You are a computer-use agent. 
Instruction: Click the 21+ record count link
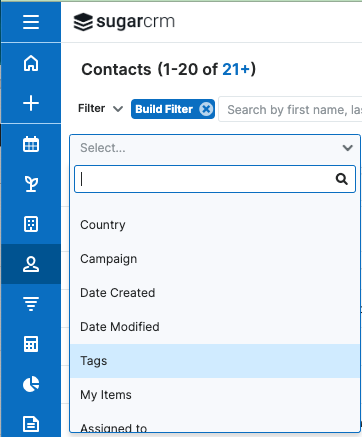(236, 70)
